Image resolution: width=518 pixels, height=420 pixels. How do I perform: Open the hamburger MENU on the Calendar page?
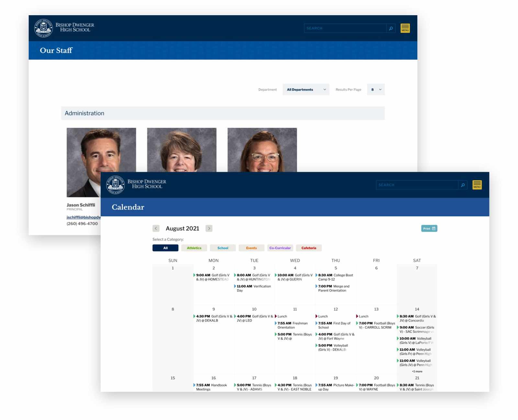(x=477, y=185)
